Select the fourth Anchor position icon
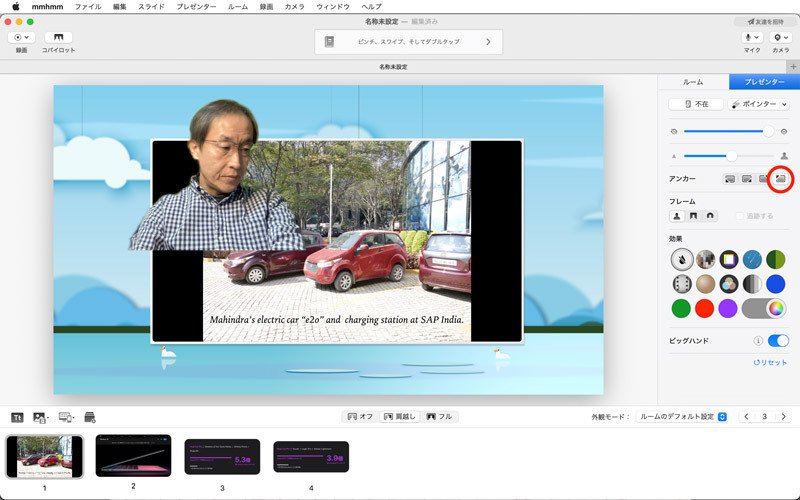 pyautogui.click(x=780, y=179)
